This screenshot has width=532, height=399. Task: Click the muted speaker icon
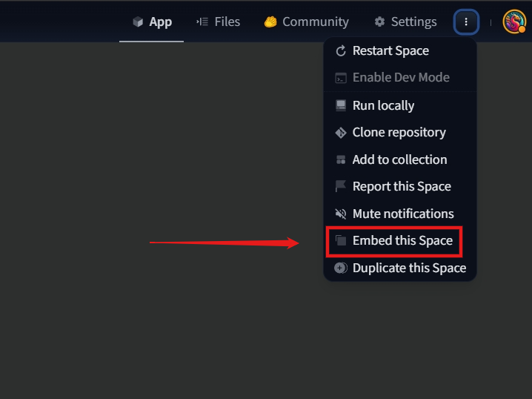click(341, 214)
